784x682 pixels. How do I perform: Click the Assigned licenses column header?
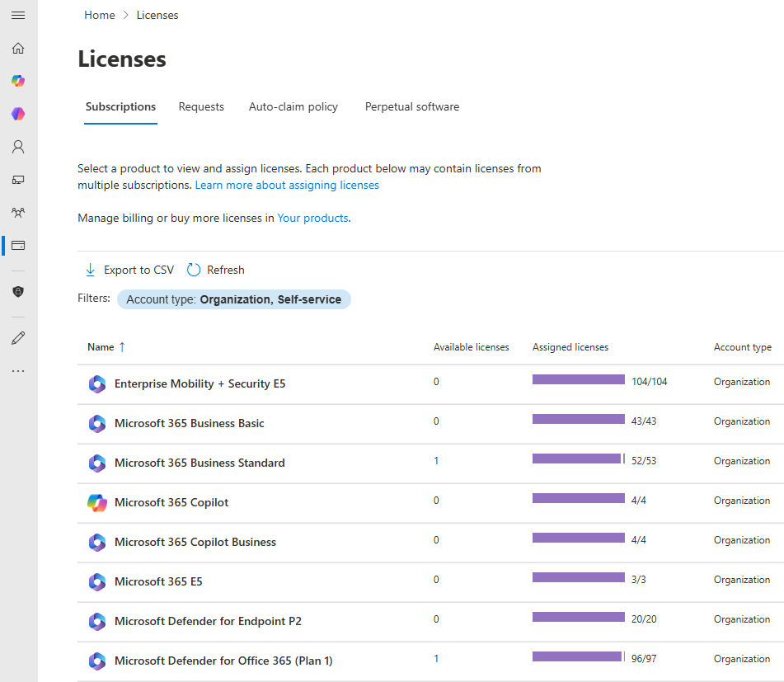(570, 347)
